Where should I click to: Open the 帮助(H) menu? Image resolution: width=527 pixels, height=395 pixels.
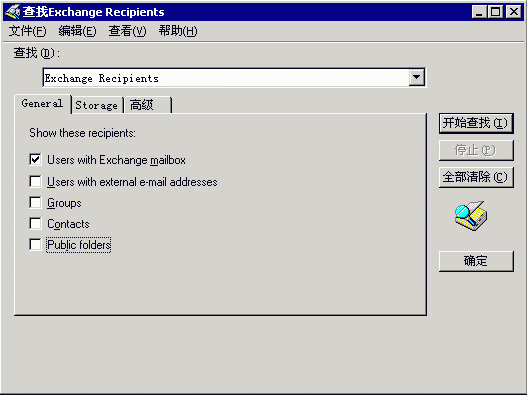point(178,31)
